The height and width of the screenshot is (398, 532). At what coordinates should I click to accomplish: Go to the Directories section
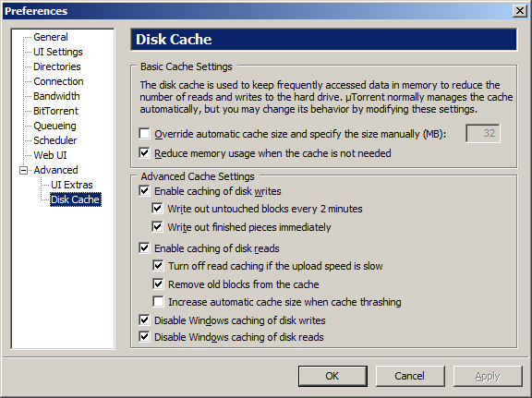tap(57, 66)
